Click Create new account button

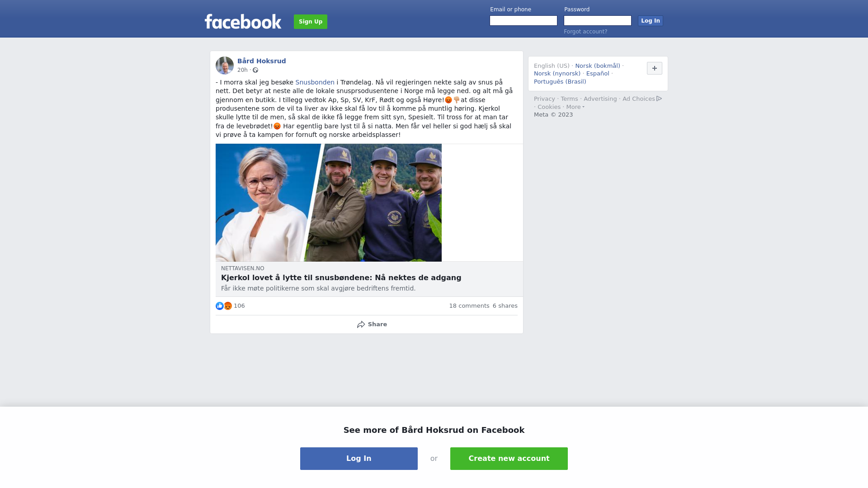(509, 459)
